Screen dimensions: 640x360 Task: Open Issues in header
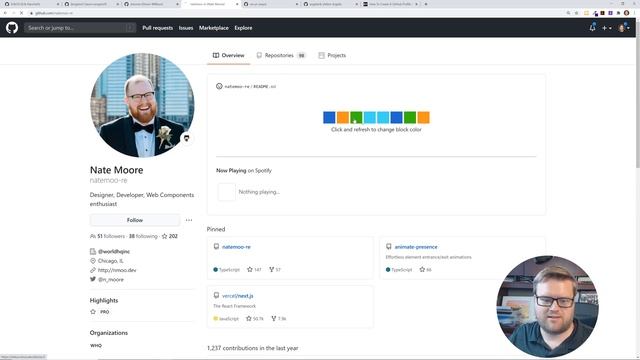click(x=186, y=28)
